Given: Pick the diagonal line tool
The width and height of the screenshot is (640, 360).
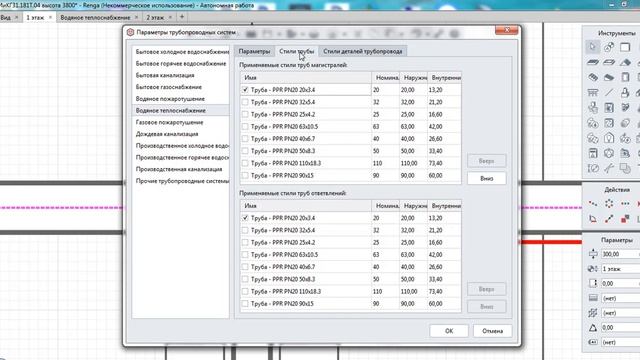Looking at the screenshot, I should click(x=609, y=93).
